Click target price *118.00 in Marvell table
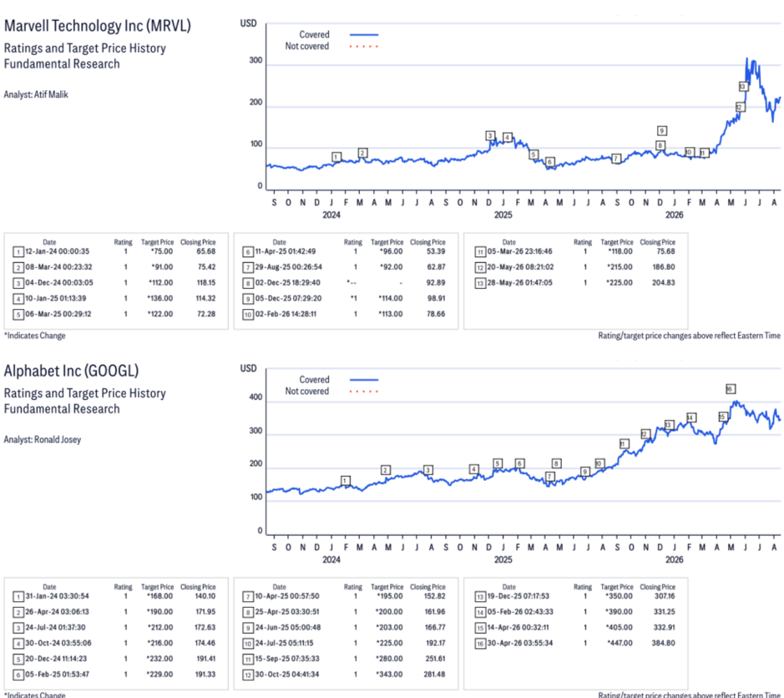This screenshot has width=784, height=698. pyautogui.click(x=620, y=251)
